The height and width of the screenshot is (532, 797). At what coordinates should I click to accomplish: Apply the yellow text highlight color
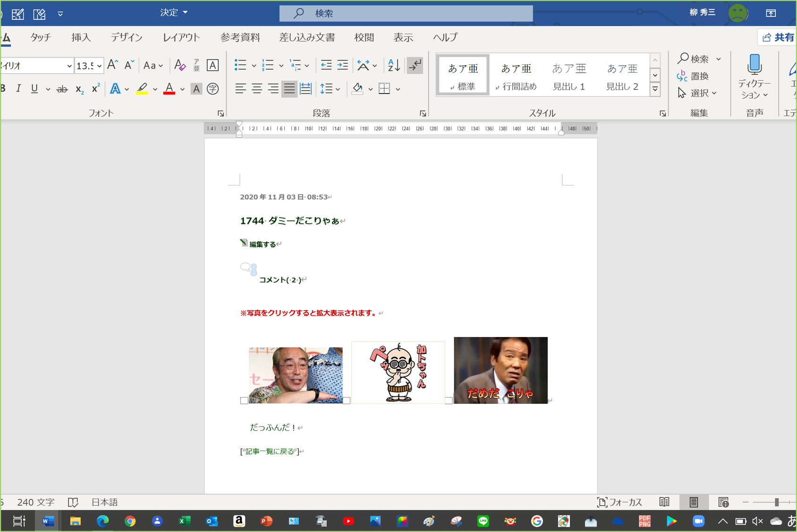point(142,88)
